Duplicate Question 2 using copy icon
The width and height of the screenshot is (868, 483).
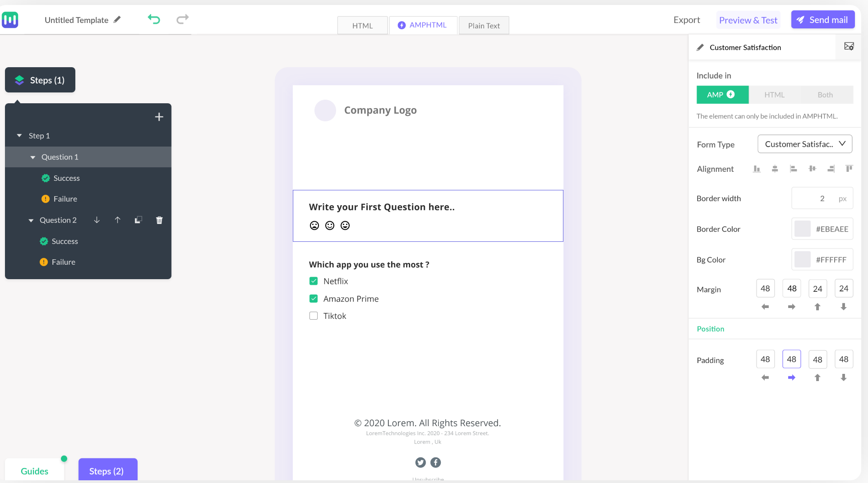point(139,220)
